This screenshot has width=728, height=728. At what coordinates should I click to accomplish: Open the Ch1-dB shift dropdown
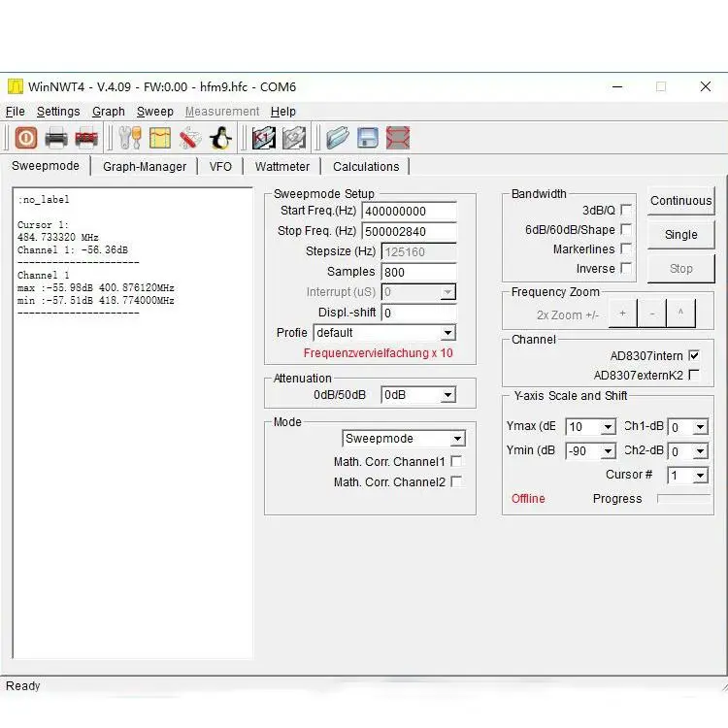click(688, 427)
